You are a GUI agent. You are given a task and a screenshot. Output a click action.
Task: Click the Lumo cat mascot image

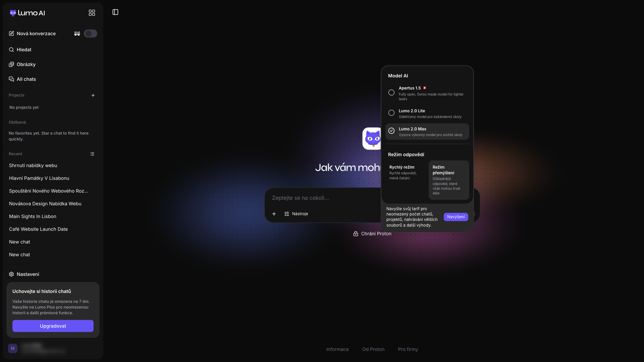372,138
